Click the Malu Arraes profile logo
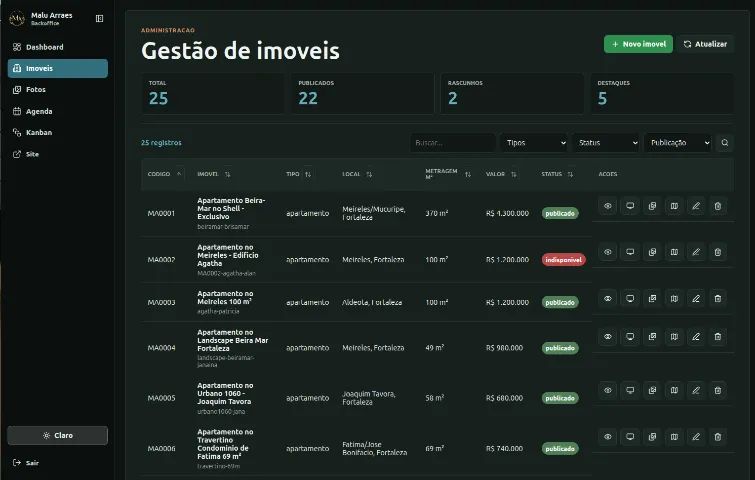 (17, 19)
